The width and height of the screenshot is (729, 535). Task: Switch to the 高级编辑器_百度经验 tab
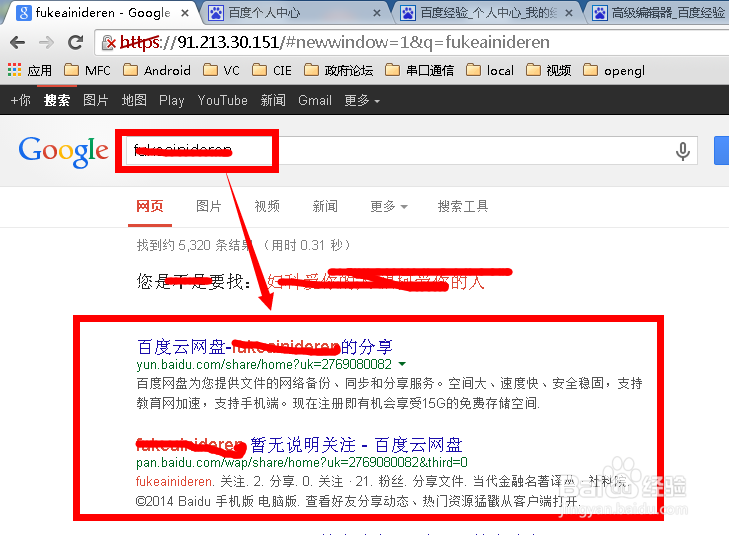pyautogui.click(x=658, y=13)
